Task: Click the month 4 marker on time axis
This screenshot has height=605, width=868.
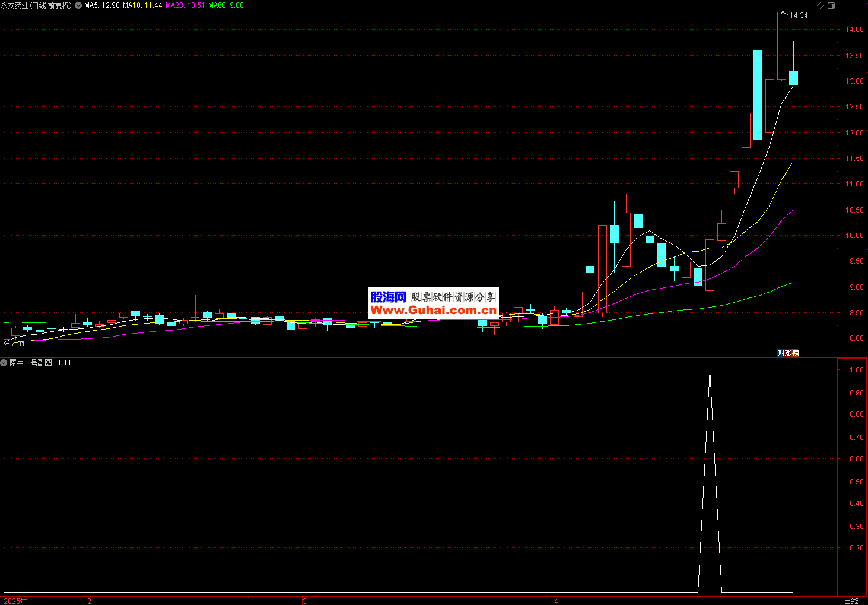Action: point(557,601)
